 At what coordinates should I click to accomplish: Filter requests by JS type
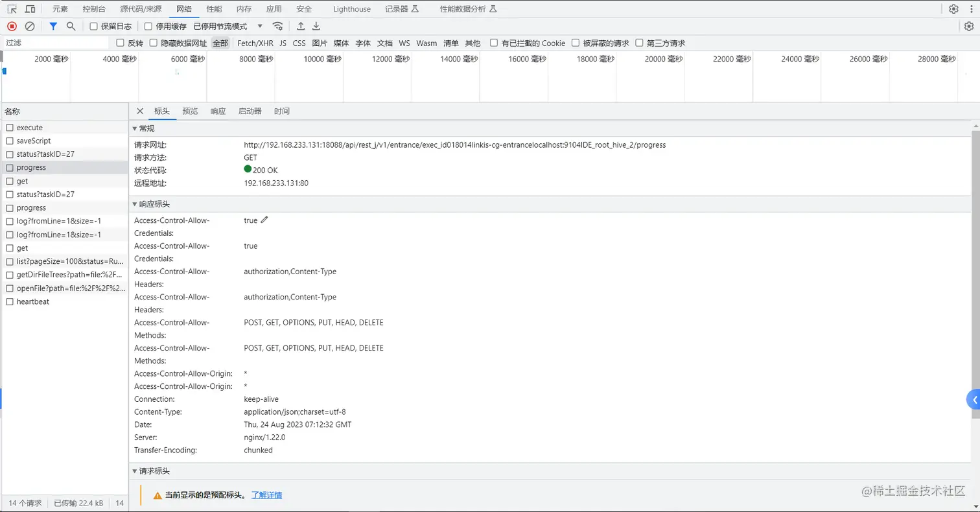click(x=283, y=43)
